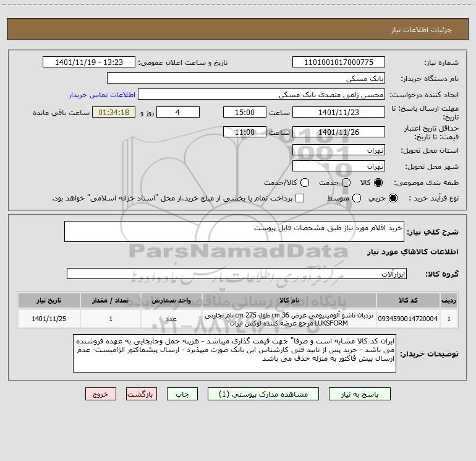Select the جزیی purchase type radio
The width and height of the screenshot is (476, 461).
(x=393, y=198)
